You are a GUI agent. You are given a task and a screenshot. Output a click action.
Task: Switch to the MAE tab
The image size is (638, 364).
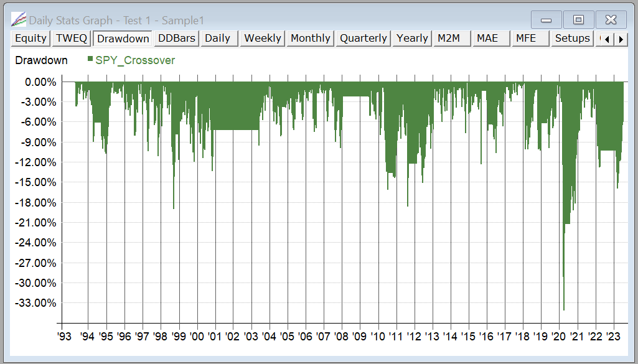tap(487, 39)
